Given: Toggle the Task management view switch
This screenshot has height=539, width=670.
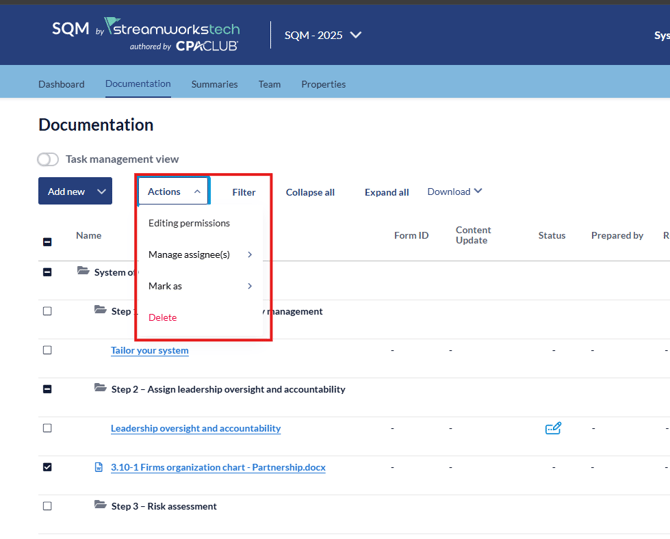Looking at the screenshot, I should (x=48, y=159).
